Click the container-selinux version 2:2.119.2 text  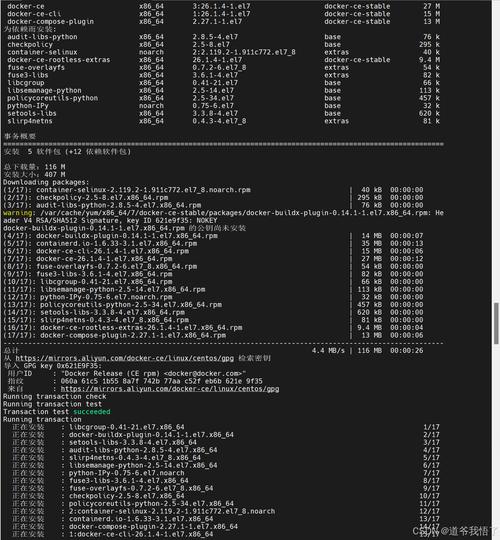click(244, 52)
